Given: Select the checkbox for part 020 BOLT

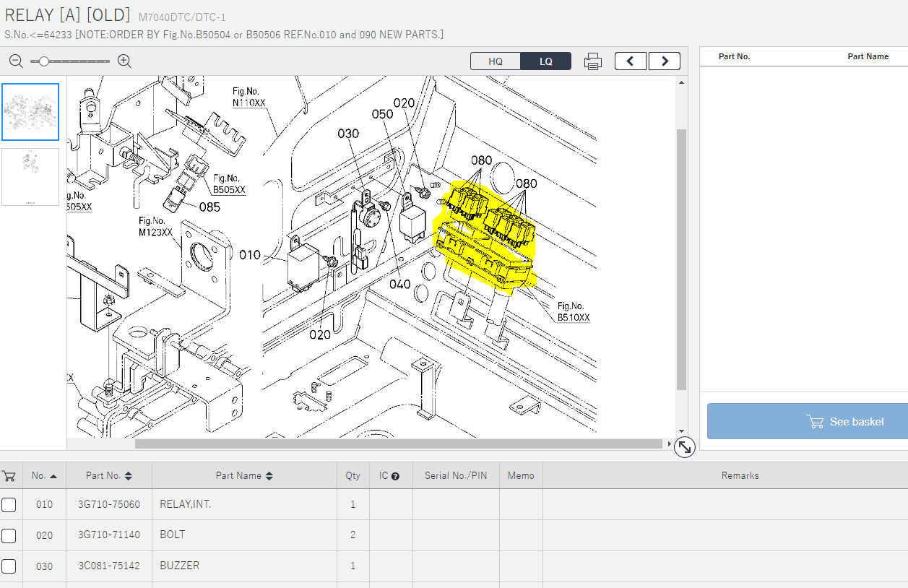Looking at the screenshot, I should click(9, 535).
